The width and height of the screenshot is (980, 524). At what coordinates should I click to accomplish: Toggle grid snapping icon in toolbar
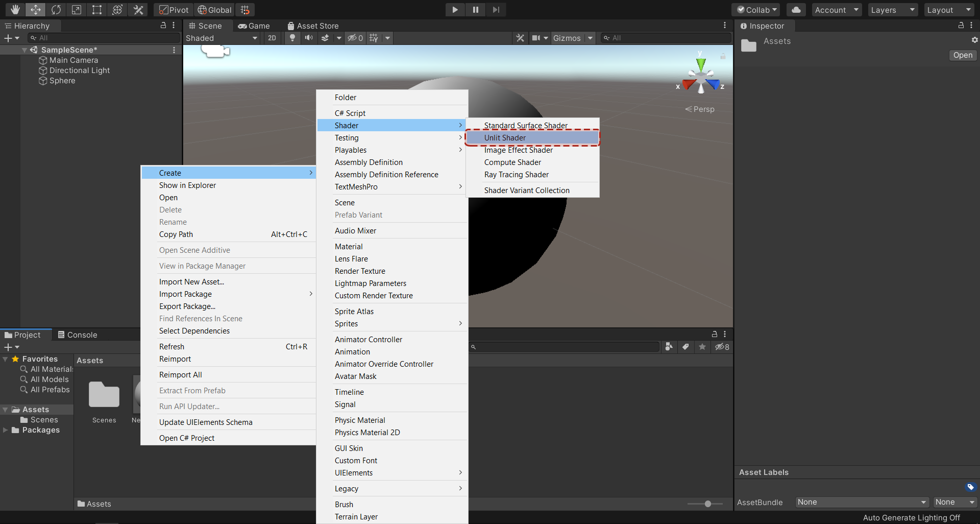point(246,10)
